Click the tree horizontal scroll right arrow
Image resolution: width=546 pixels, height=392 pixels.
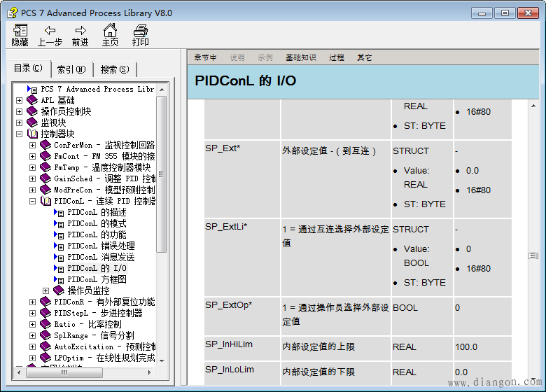(150, 372)
